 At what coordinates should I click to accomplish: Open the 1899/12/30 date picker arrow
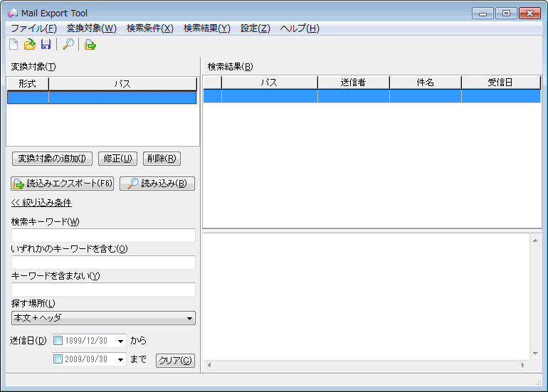[120, 341]
